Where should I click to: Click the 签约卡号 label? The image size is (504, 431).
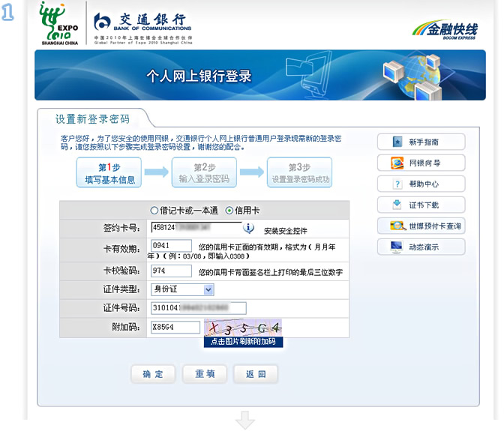click(x=121, y=229)
